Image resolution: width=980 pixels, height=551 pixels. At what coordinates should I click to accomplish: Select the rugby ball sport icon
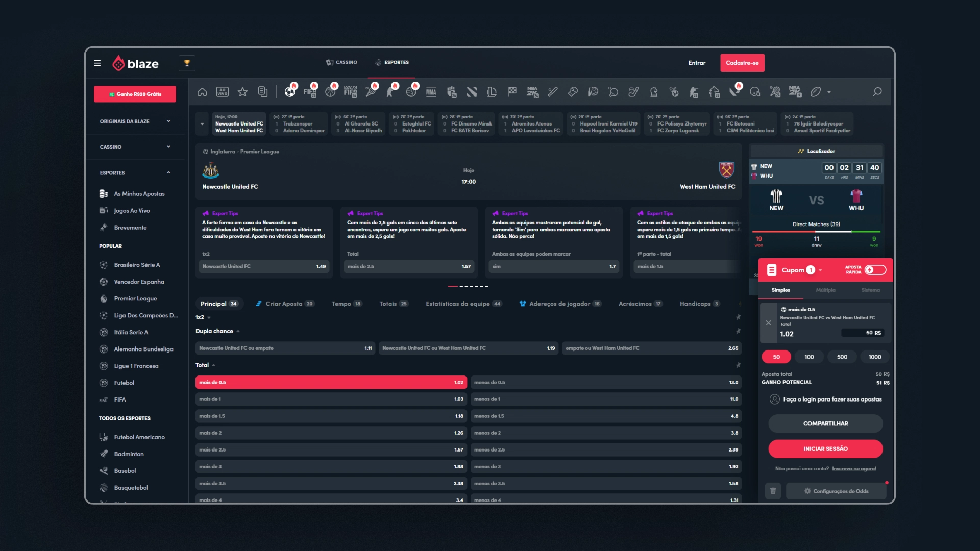(x=816, y=92)
